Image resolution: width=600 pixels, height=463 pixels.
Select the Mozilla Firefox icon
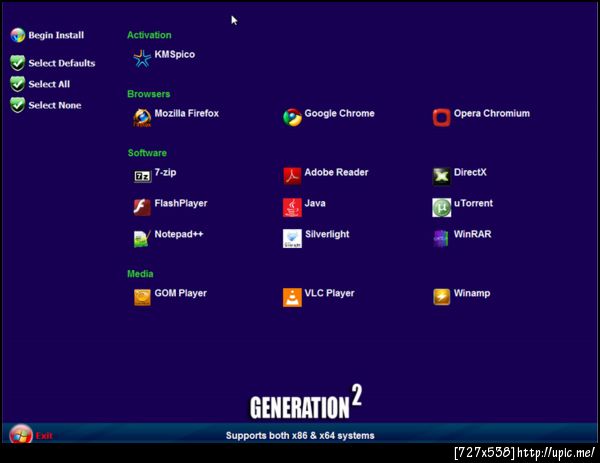coord(142,118)
